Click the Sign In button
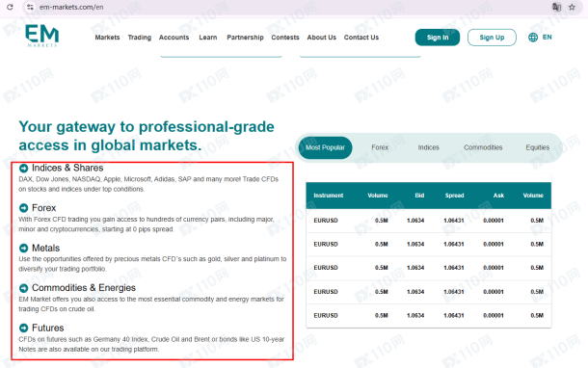This screenshot has width=588, height=368. (x=438, y=38)
